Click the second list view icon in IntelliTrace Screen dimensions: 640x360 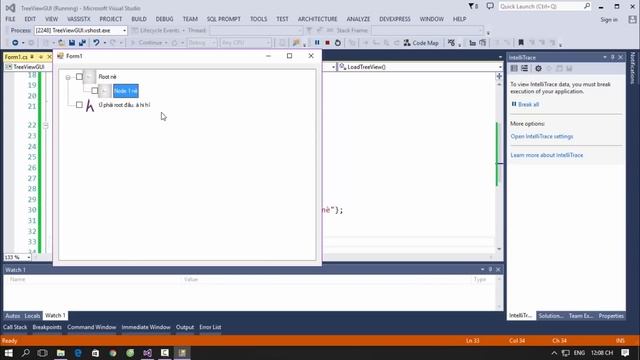(x=524, y=69)
